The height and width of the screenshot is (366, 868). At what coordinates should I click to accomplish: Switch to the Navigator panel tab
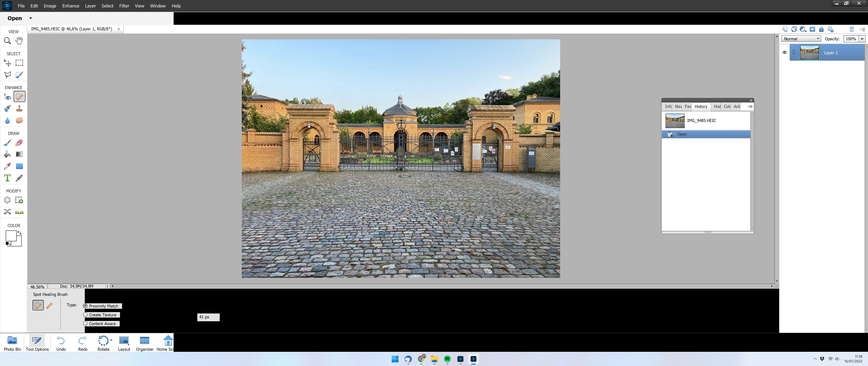pos(678,106)
